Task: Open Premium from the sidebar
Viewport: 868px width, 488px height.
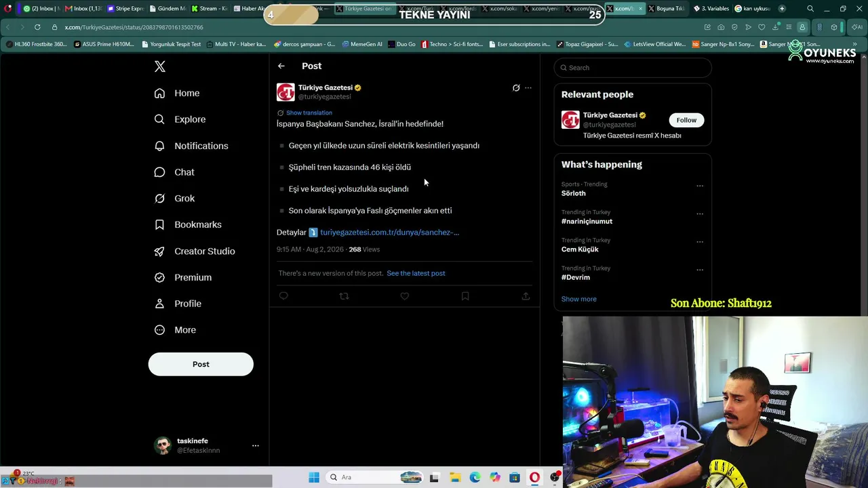Action: [x=183, y=277]
